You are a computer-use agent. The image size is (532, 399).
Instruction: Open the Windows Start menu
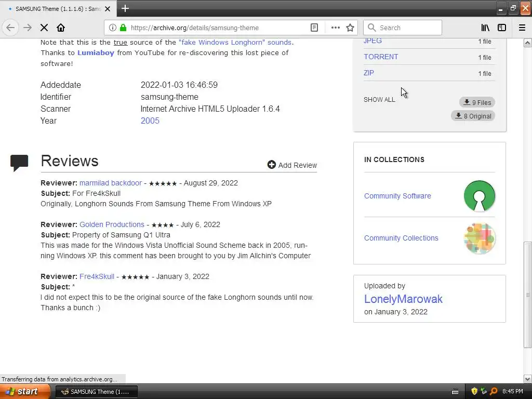click(x=24, y=392)
